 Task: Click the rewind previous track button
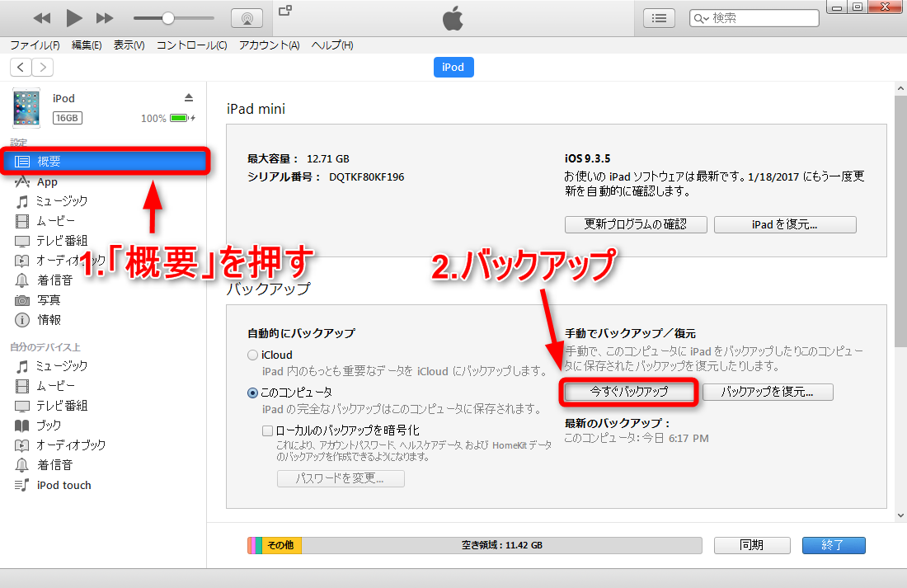[x=42, y=18]
